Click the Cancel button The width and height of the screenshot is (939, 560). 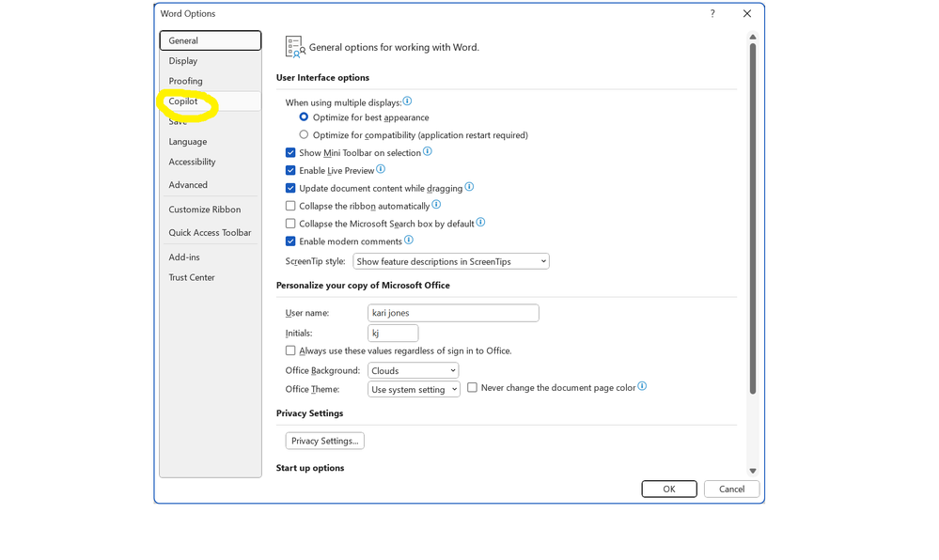(x=732, y=489)
